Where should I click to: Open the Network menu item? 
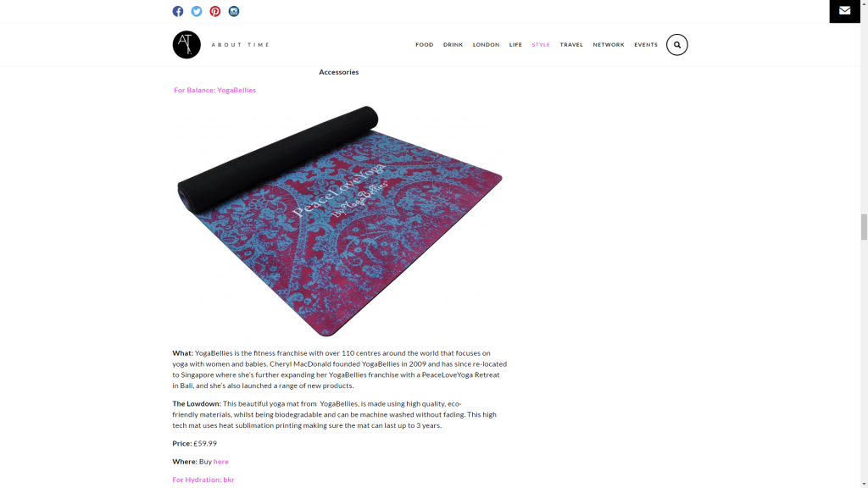pos(609,45)
